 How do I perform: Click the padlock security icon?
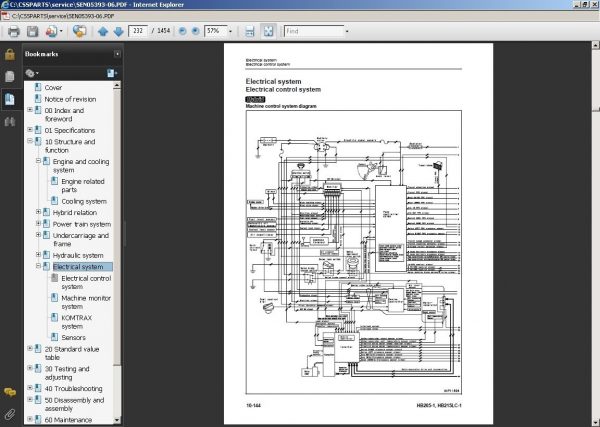[9, 54]
